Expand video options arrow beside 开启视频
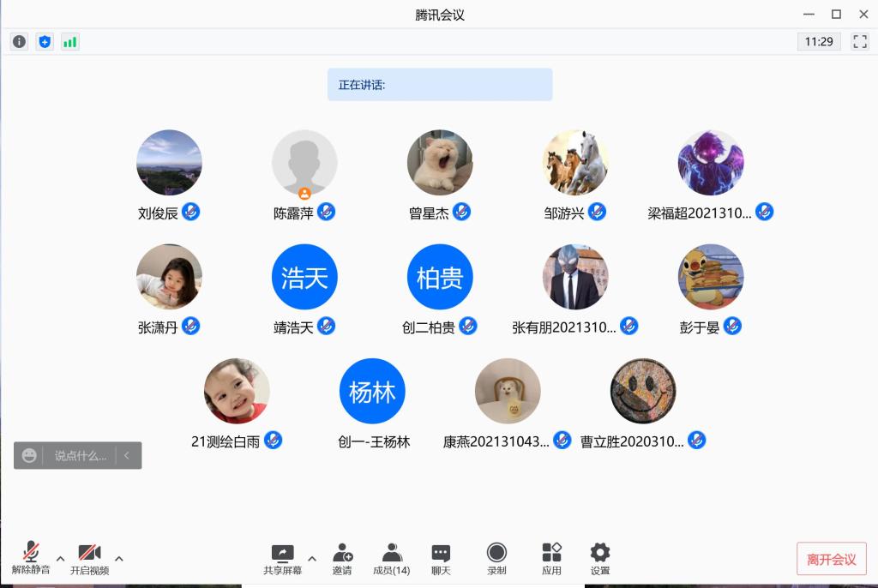Image resolution: width=878 pixels, height=588 pixels. pos(118,558)
